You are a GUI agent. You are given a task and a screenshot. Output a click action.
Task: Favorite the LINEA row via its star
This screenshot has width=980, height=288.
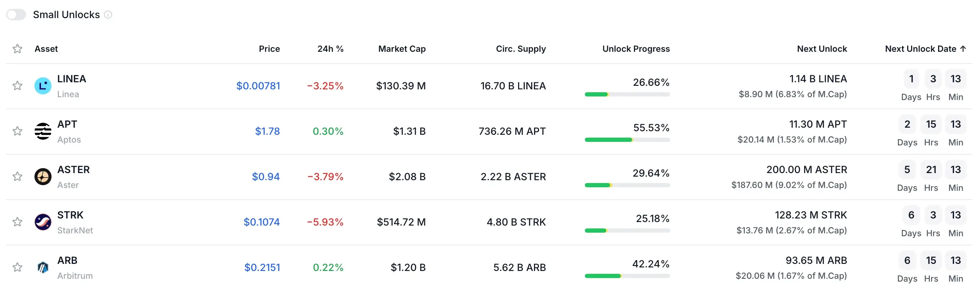click(17, 85)
